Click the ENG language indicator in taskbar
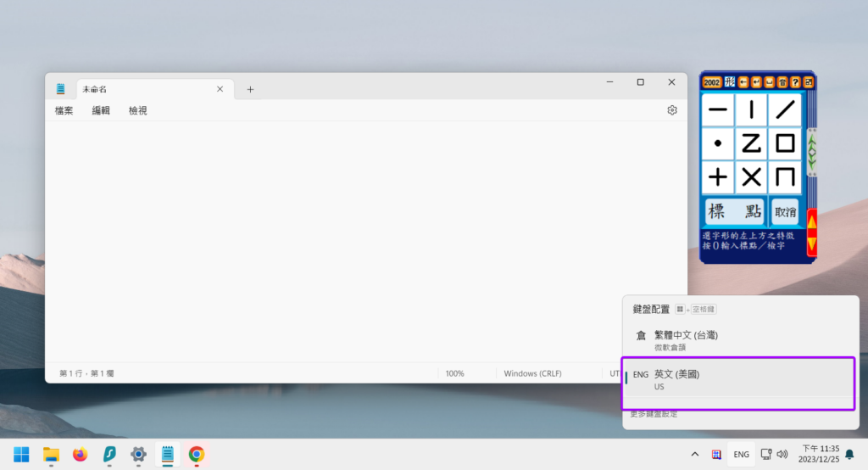868x470 pixels. [x=741, y=455]
